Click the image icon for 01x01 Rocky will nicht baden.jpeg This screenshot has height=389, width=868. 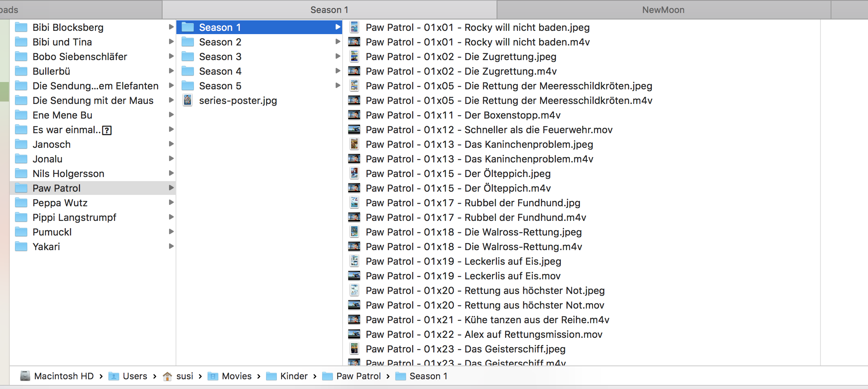tap(354, 27)
